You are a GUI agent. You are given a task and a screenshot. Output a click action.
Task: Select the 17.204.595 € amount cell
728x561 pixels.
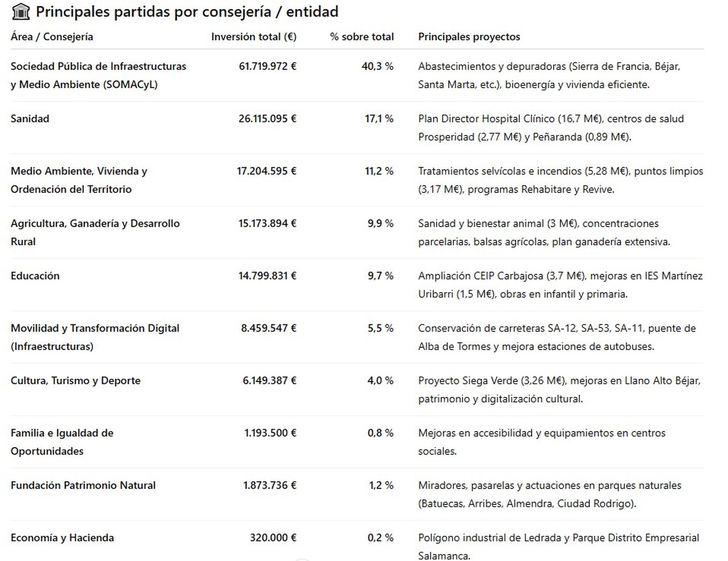tap(266, 171)
